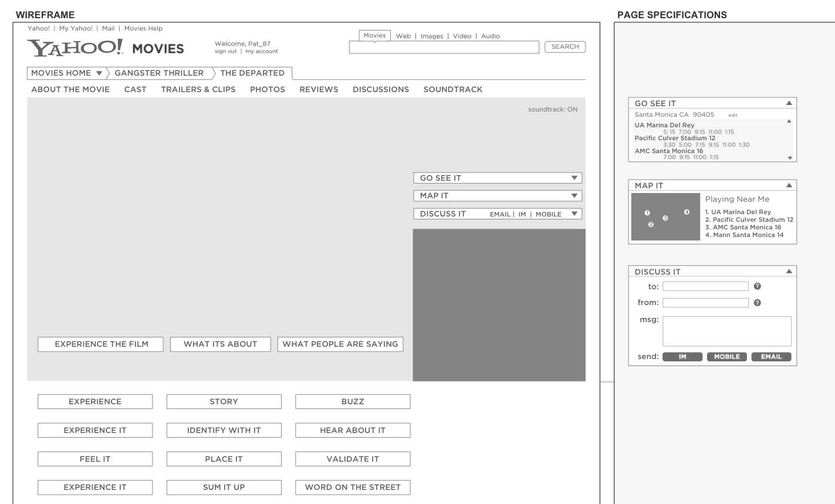This screenshot has height=504, width=835.
Task: Click the MOBILE link in DISCUSS IT dropdown bar
Action: pos(549,215)
